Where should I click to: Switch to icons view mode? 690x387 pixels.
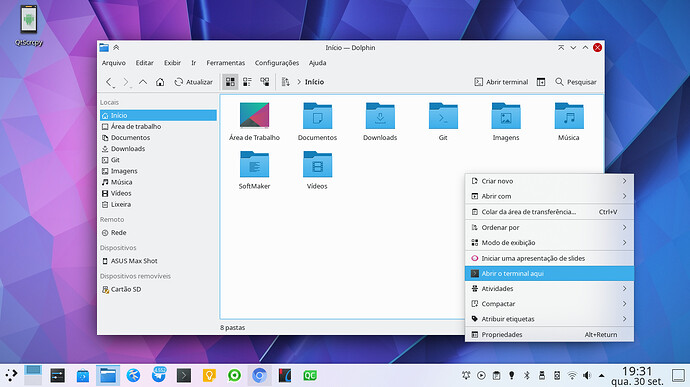tap(230, 82)
